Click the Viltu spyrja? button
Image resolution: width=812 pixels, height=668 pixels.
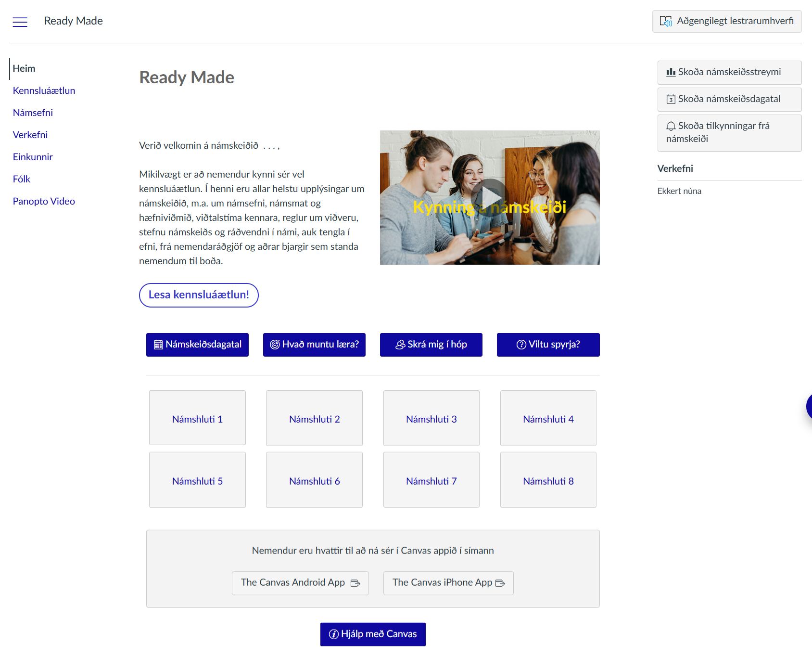548,345
